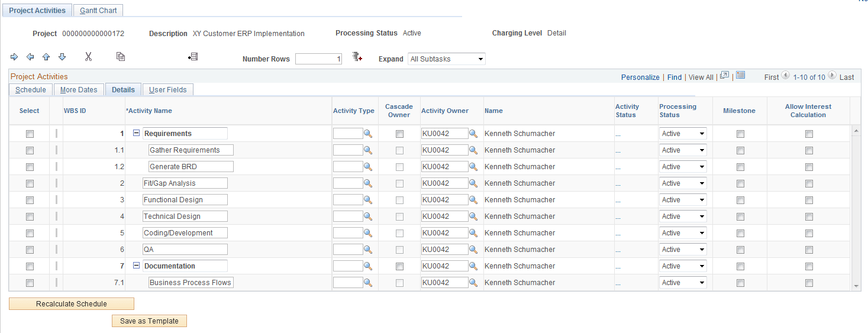
Task: Mark Technical Design as Milestone
Action: pyautogui.click(x=740, y=217)
